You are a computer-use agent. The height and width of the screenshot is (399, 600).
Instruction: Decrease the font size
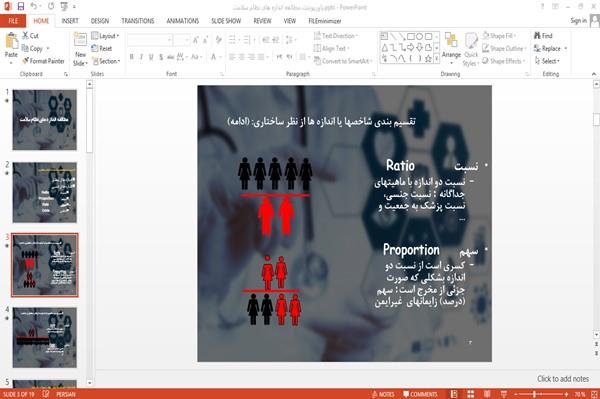pos(205,40)
